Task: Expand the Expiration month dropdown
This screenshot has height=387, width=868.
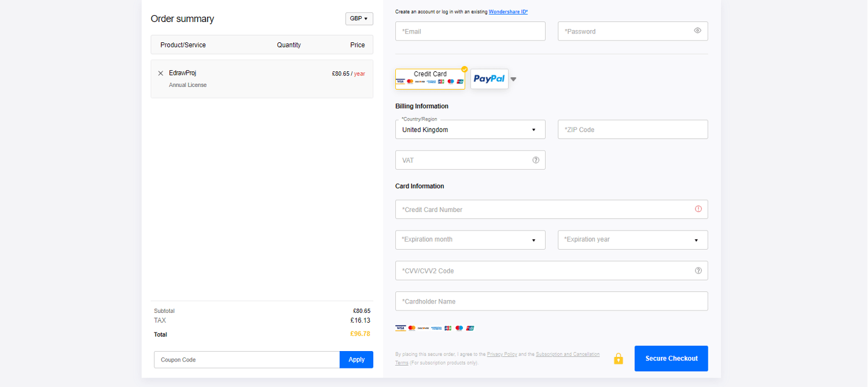Action: click(x=470, y=239)
